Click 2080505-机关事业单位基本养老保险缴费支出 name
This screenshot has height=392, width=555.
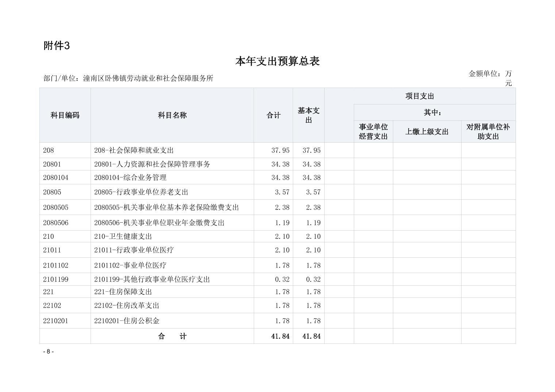click(166, 207)
